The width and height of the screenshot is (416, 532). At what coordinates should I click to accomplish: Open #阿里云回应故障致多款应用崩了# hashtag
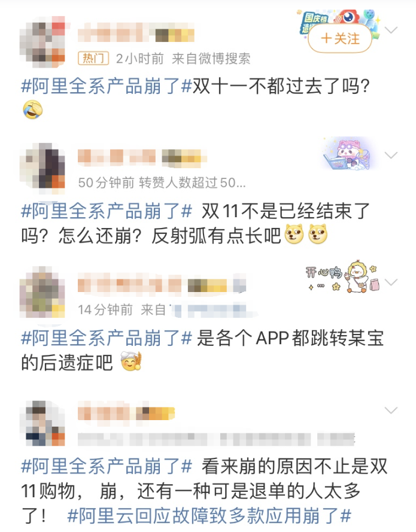pyautogui.click(x=209, y=516)
